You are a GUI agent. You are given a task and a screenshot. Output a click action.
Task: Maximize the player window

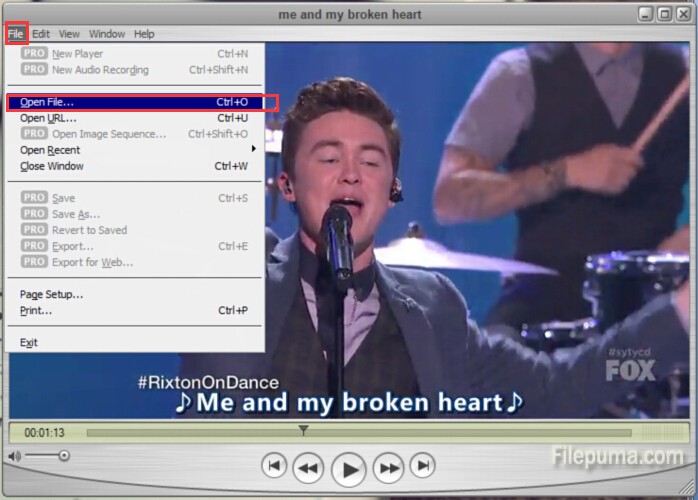click(x=664, y=14)
